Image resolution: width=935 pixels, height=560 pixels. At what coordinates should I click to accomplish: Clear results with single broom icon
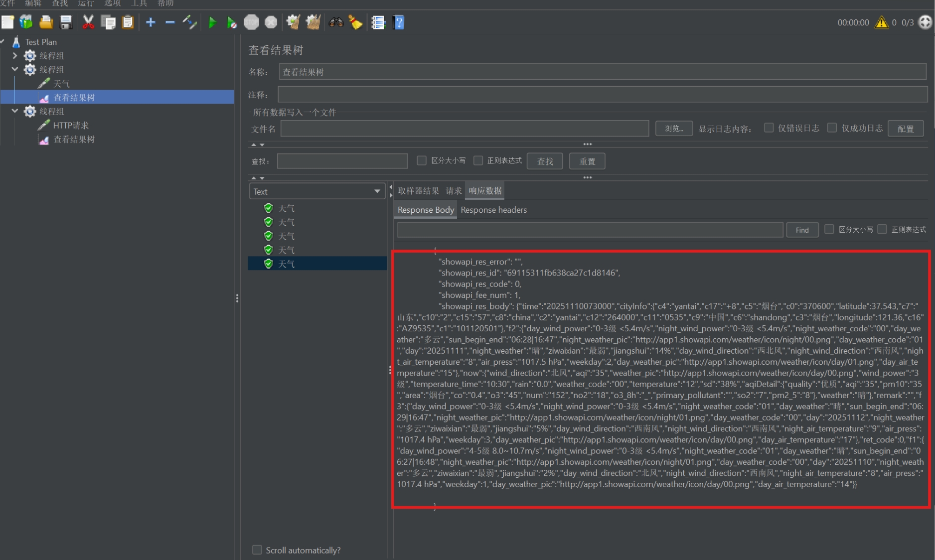coord(293,22)
